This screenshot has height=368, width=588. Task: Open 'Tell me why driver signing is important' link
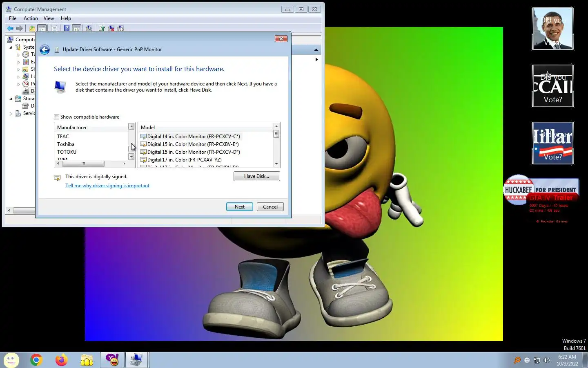tap(107, 186)
